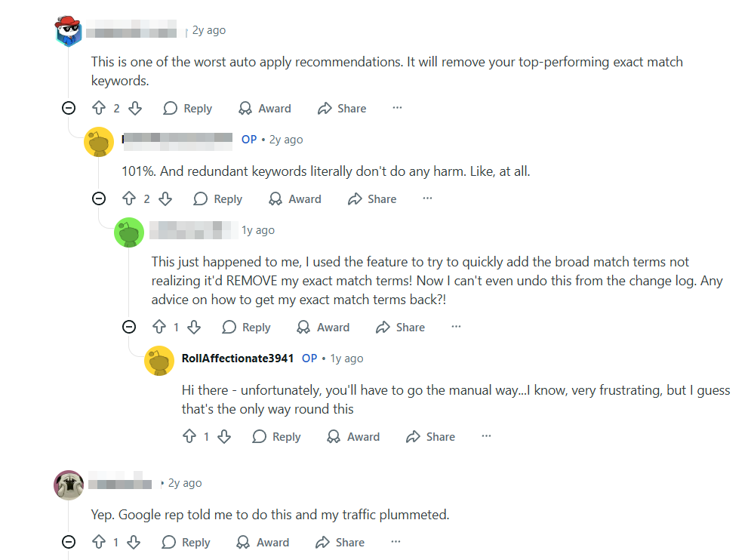
Task: Share RollAffectionate3941's 'Hi there' reply
Action: point(430,437)
